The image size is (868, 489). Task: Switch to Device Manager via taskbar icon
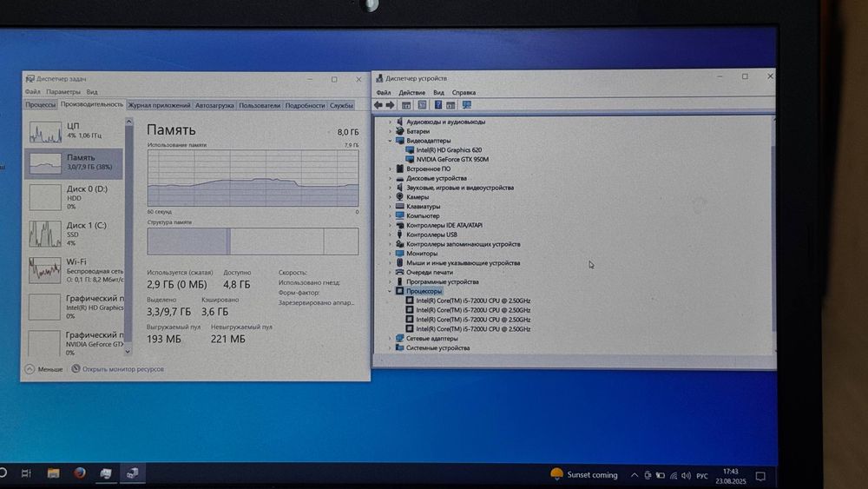click(x=132, y=473)
